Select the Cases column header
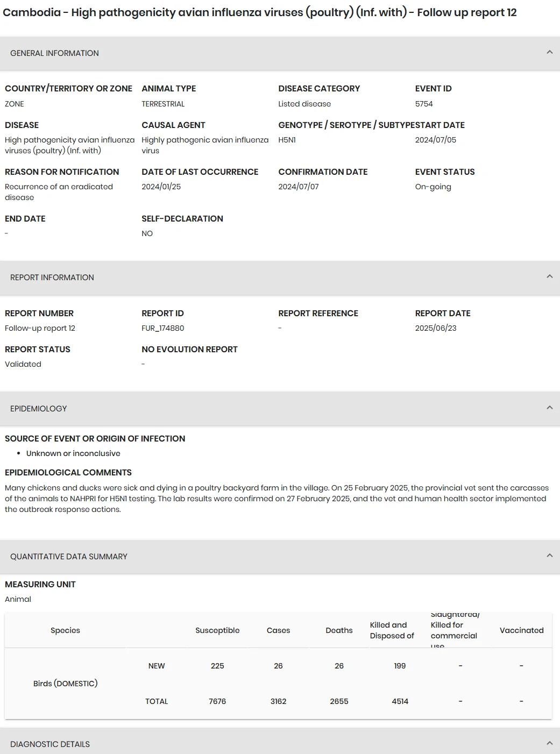The image size is (560, 754). coord(278,630)
